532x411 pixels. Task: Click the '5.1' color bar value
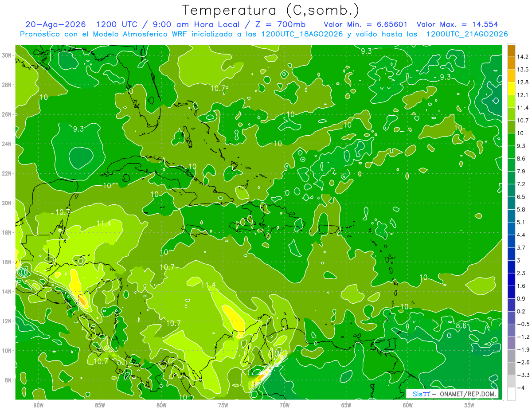521,222
